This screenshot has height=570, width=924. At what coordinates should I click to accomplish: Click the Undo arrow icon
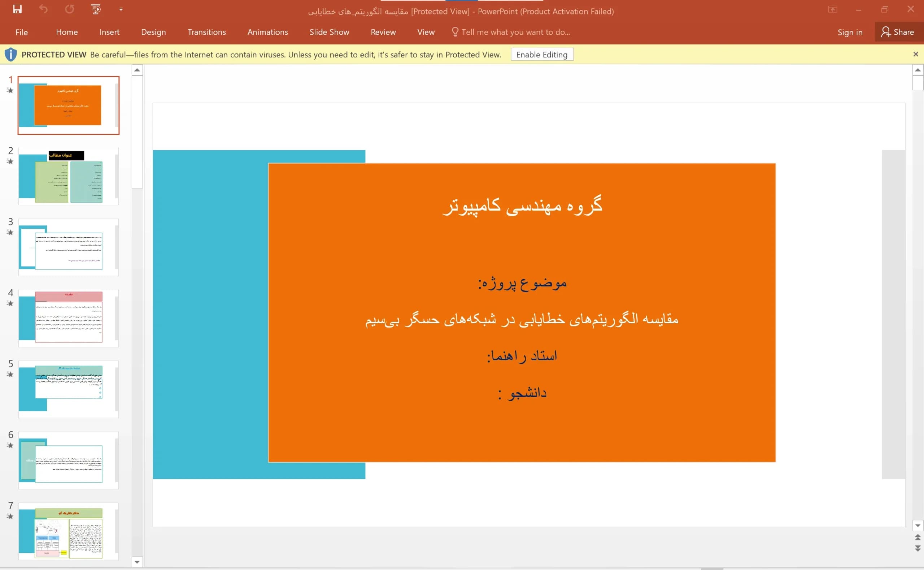[x=43, y=9]
